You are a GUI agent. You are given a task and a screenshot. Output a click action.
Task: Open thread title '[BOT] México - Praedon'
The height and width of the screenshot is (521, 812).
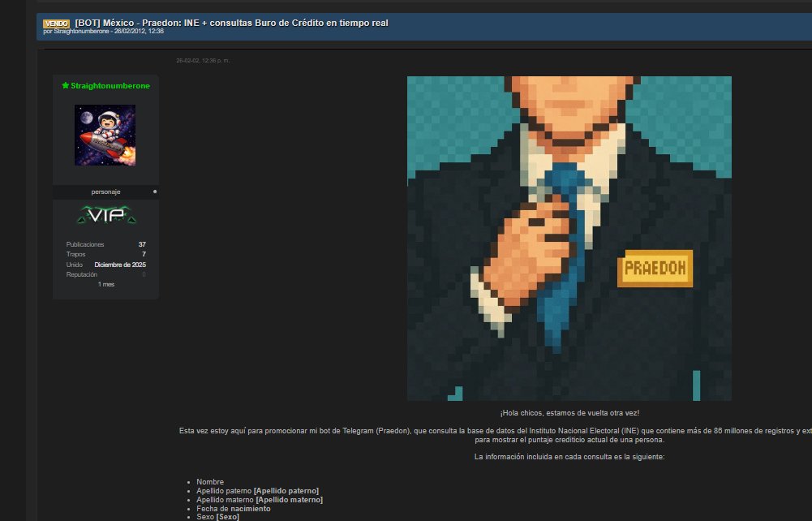231,23
